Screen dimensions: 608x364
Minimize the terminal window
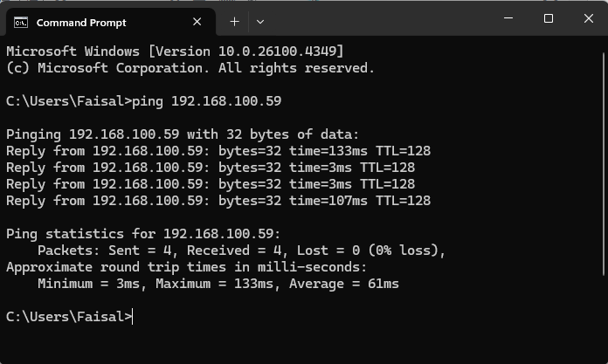point(509,19)
